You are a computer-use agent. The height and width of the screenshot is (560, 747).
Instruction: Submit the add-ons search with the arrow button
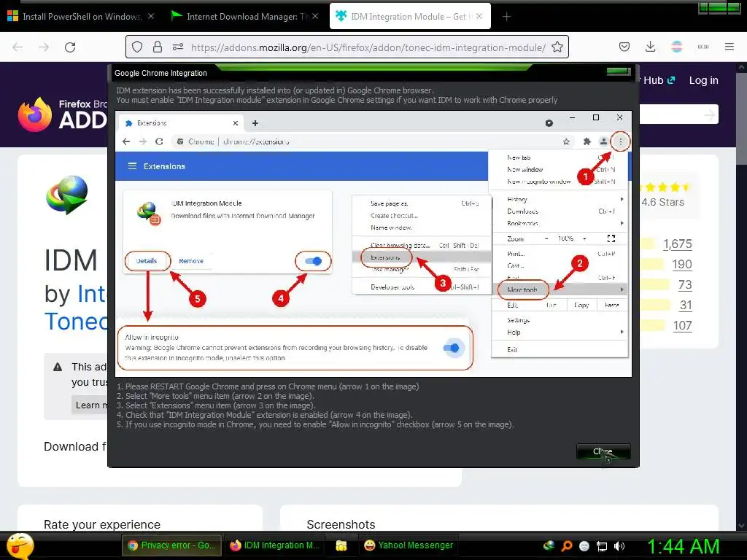point(710,114)
